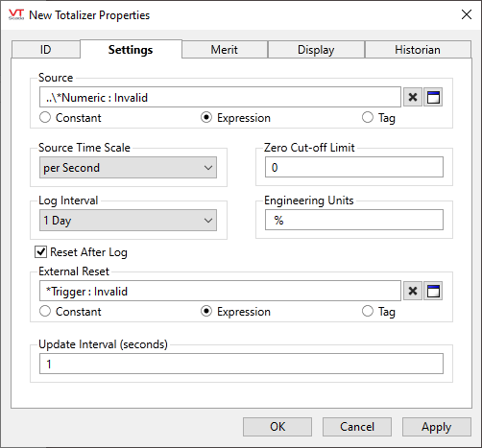
Task: Switch to the Merit tab
Action: coord(225,50)
